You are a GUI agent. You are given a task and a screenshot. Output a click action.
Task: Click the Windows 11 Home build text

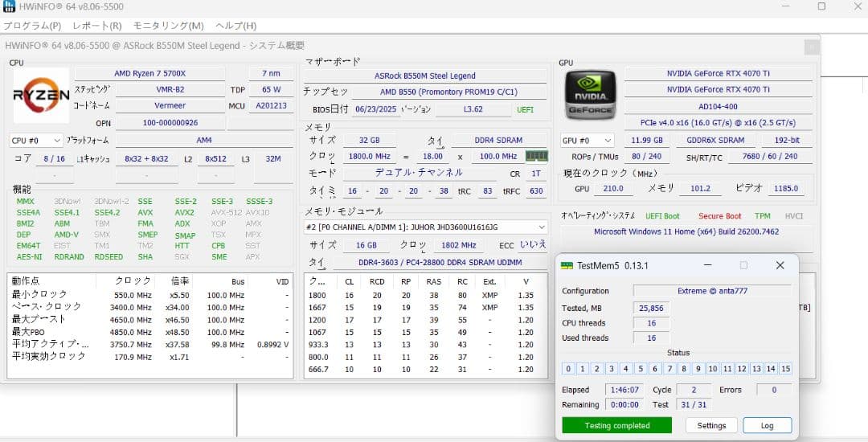pyautogui.click(x=686, y=231)
